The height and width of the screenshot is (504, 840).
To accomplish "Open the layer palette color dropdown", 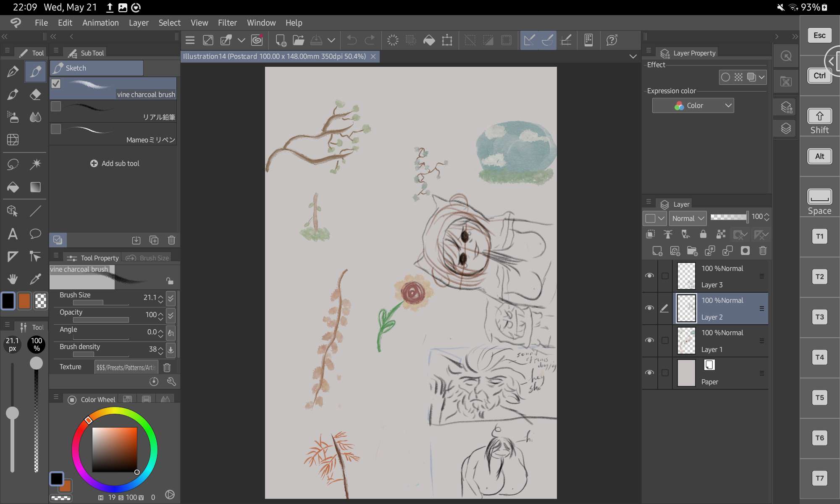I will pyautogui.click(x=654, y=218).
